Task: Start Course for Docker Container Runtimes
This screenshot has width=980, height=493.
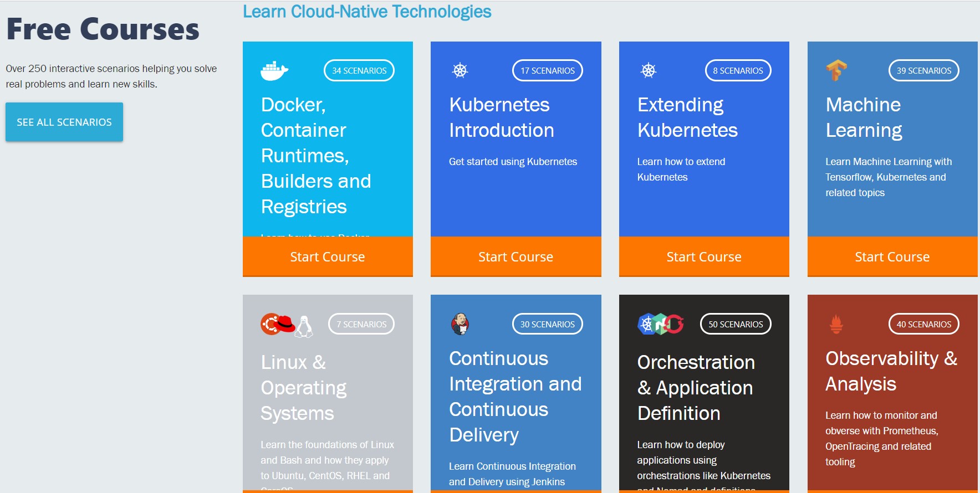Action: click(328, 256)
